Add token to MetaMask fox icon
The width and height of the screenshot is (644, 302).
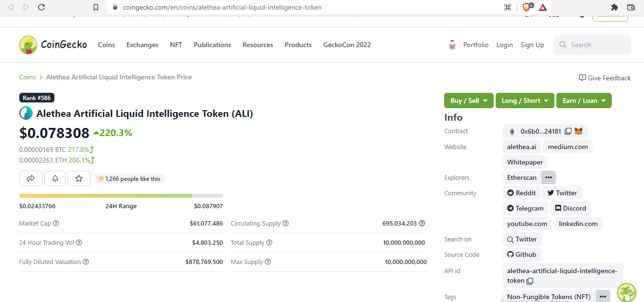[578, 131]
